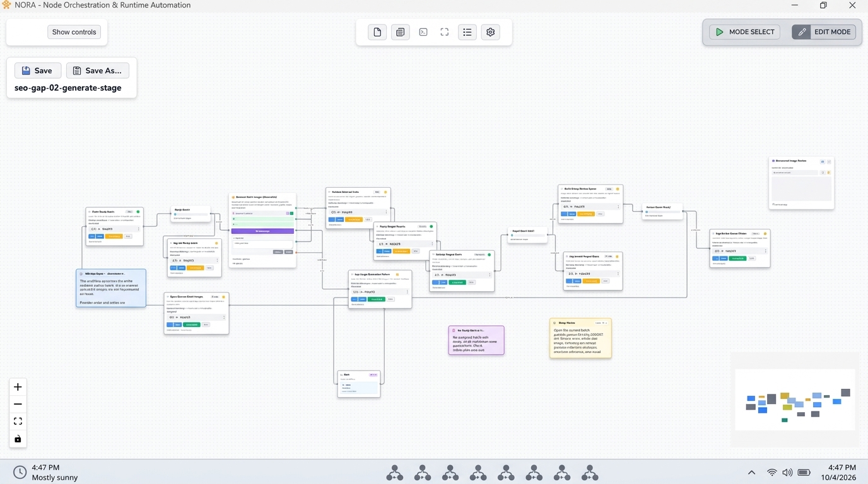
Task: Open the volume speaker icon in the tray
Action: pyautogui.click(x=787, y=473)
